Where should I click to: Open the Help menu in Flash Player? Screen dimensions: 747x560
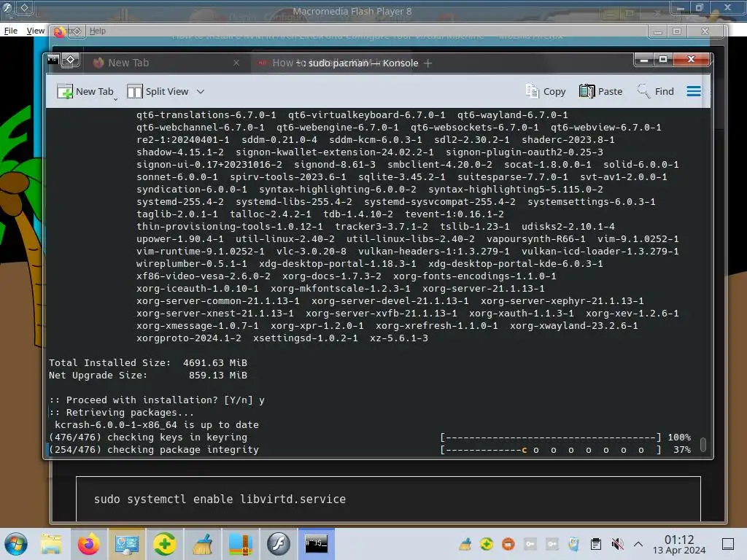click(x=98, y=31)
